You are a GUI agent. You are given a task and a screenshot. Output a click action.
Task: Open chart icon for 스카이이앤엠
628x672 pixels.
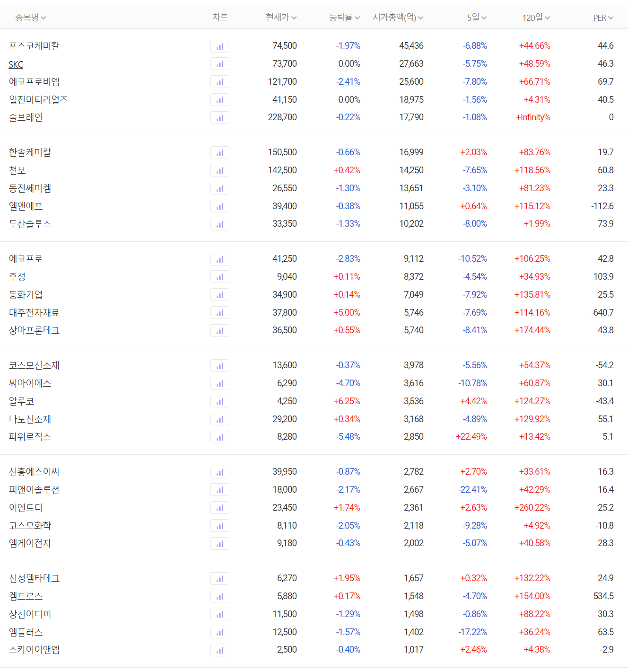220,650
